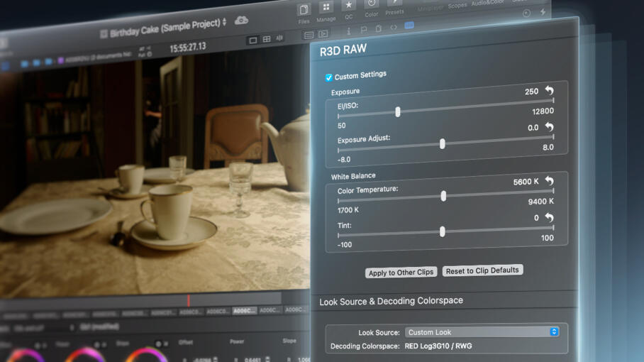Open the flag tab icon
644x362 pixels.
pyautogui.click(x=363, y=30)
